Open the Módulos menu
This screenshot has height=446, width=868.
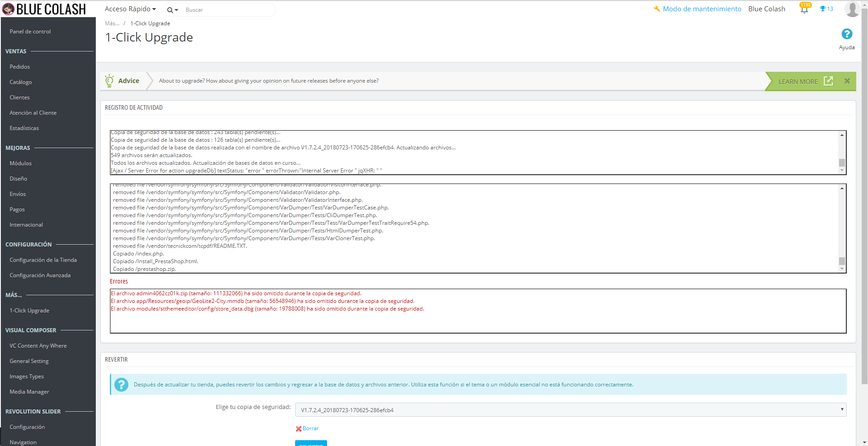(x=21, y=163)
